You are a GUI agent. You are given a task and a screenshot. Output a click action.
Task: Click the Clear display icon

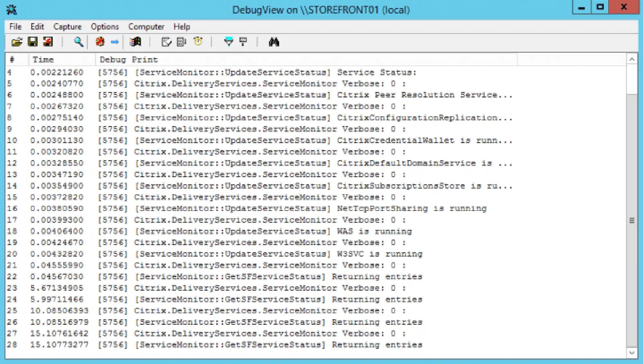click(x=48, y=42)
